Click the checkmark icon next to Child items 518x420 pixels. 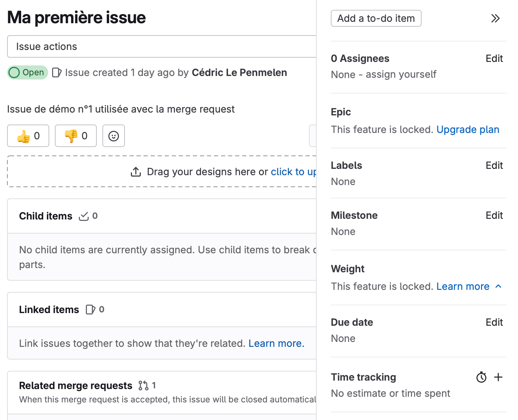[84, 216]
